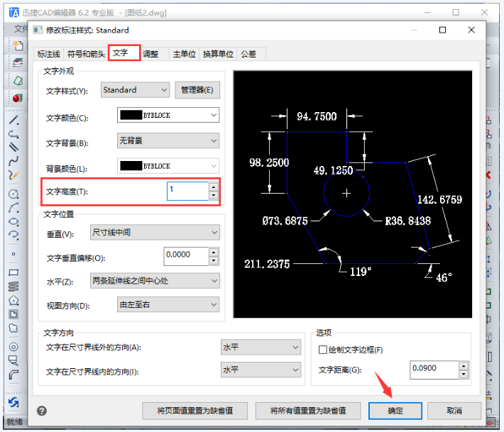Switch to the 文字 tab
This screenshot has height=432, width=504.
(124, 52)
